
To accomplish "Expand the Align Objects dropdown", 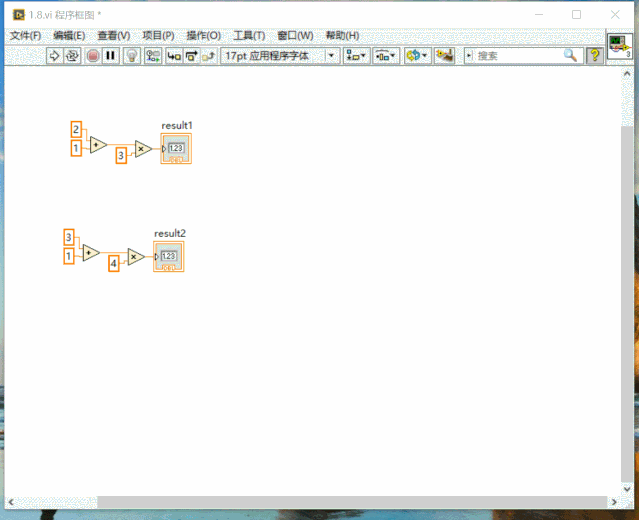I will (x=356, y=56).
